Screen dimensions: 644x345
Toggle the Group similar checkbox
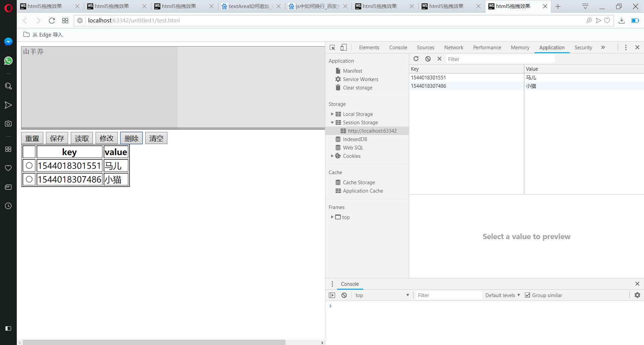(x=528, y=295)
